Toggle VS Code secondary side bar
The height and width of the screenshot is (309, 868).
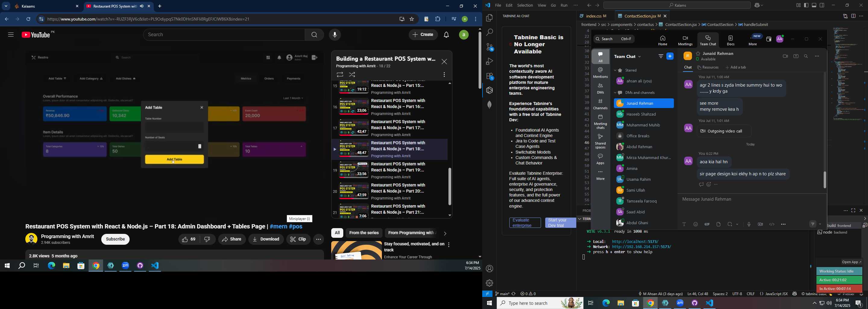822,5
